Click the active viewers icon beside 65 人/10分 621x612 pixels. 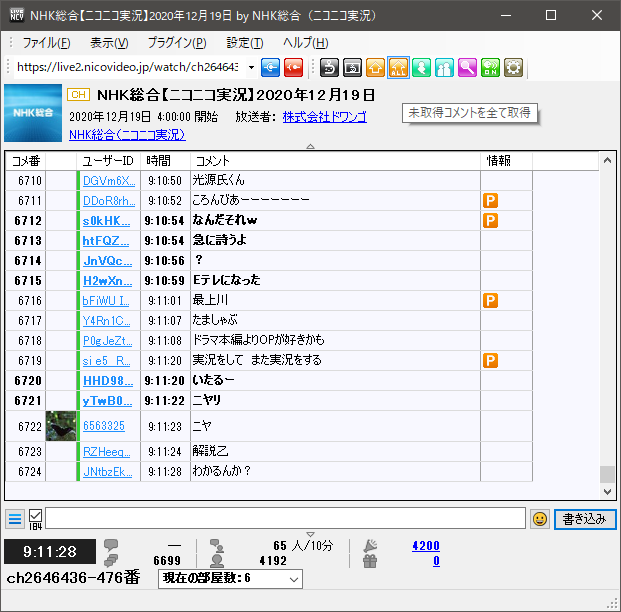point(217,545)
